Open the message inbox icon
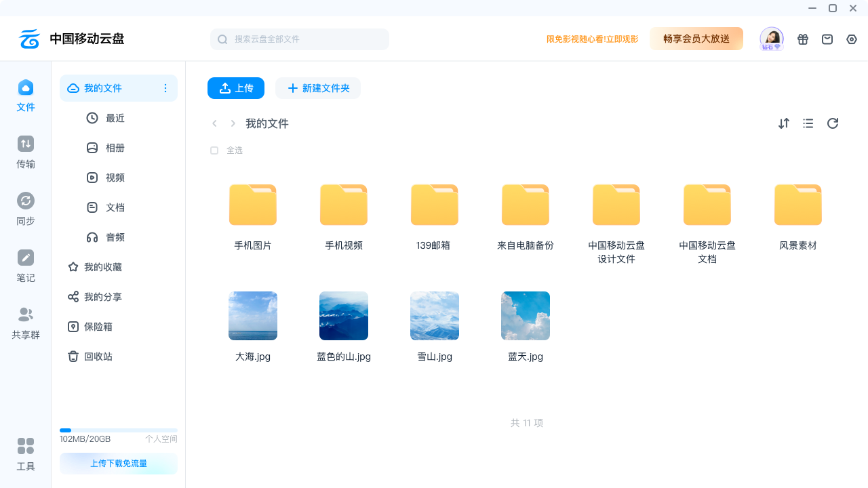Screen dimensions: 868x488 827,39
